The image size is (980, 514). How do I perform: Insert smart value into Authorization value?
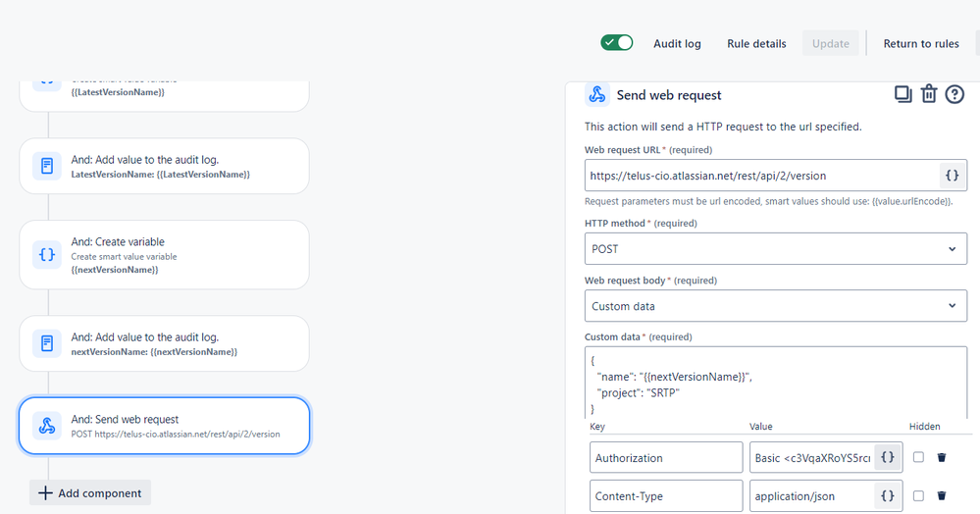[x=888, y=458]
